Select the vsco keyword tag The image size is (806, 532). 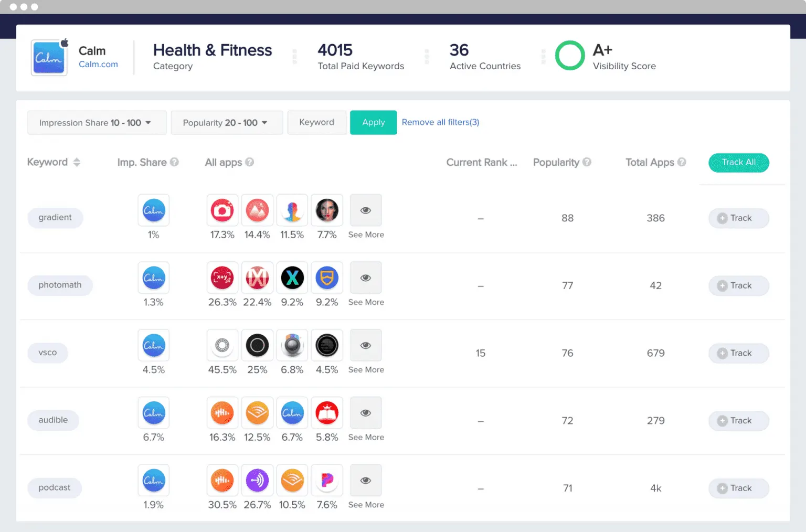point(48,353)
